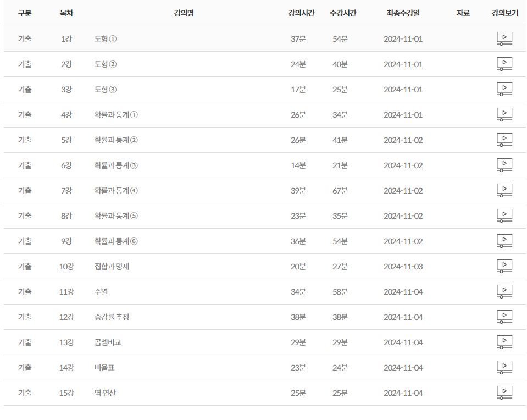Image resolution: width=527 pixels, height=420 pixels.
Task: Open lecture title 확률과 통계③
Action: tap(116, 165)
